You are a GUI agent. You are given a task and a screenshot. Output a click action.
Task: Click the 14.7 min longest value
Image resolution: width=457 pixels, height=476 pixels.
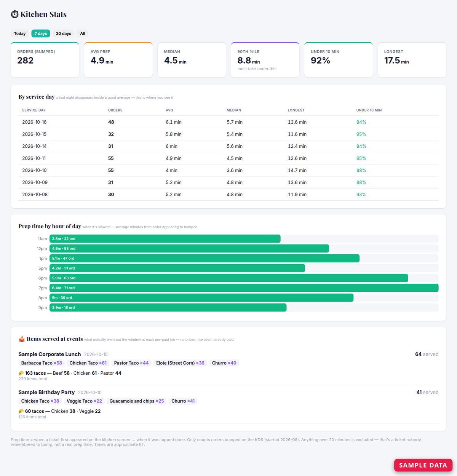[x=297, y=170]
